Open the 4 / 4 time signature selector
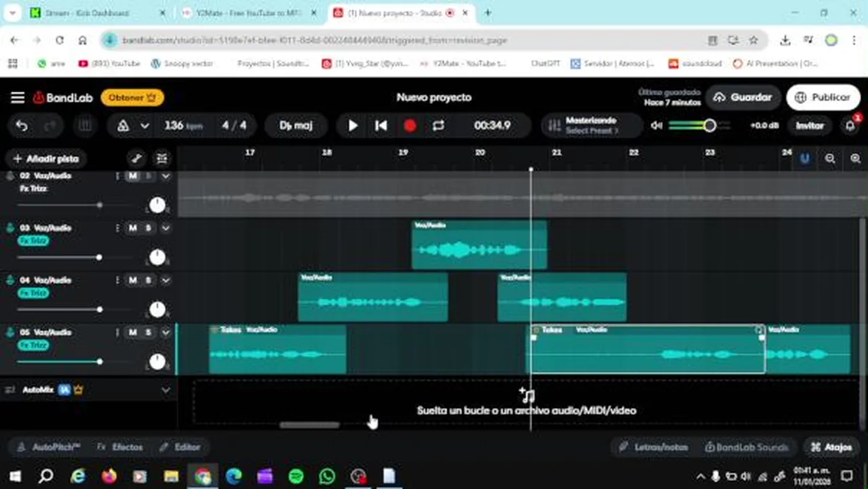 (x=234, y=126)
